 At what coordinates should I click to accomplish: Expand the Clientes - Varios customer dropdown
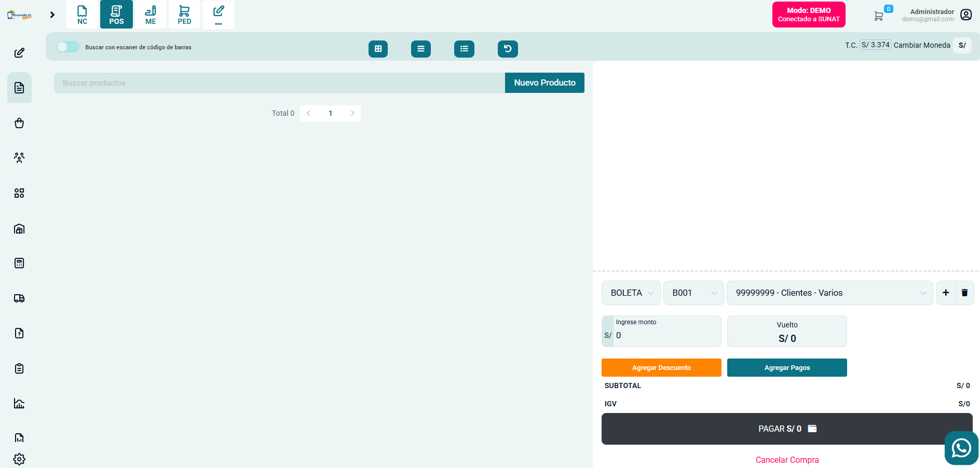point(829,293)
